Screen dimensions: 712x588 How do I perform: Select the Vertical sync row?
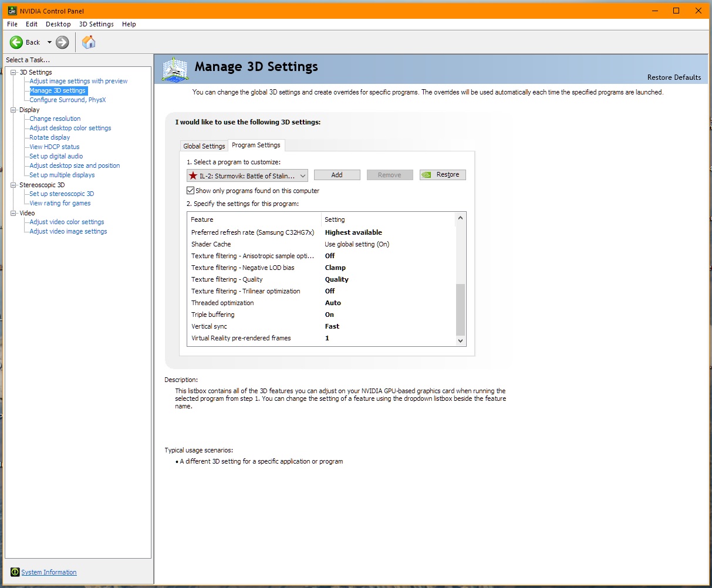point(321,326)
